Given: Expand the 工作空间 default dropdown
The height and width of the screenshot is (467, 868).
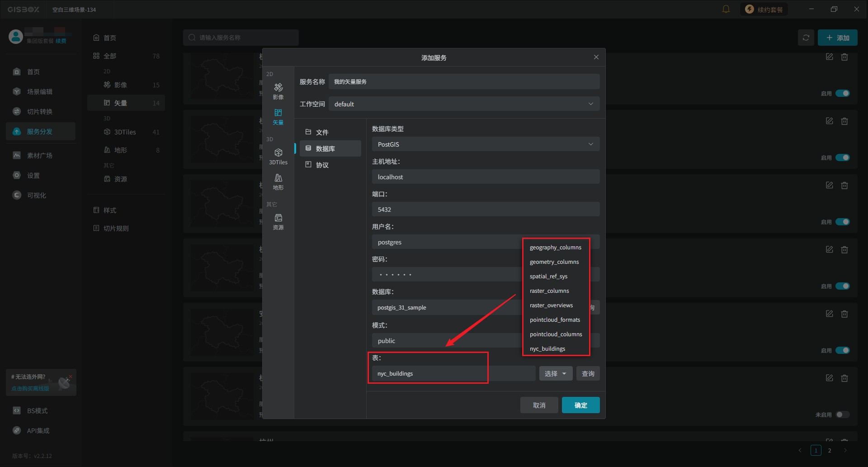Looking at the screenshot, I should pyautogui.click(x=464, y=104).
